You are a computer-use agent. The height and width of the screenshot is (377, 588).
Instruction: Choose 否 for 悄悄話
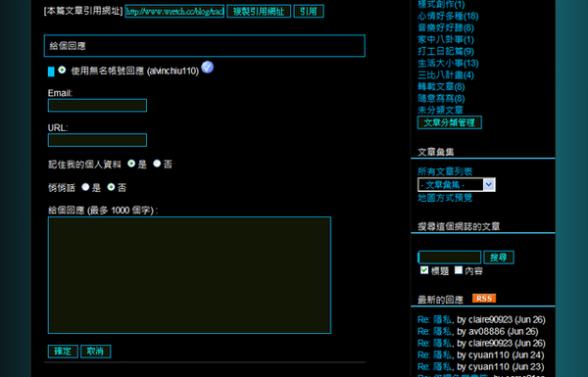pos(111,187)
